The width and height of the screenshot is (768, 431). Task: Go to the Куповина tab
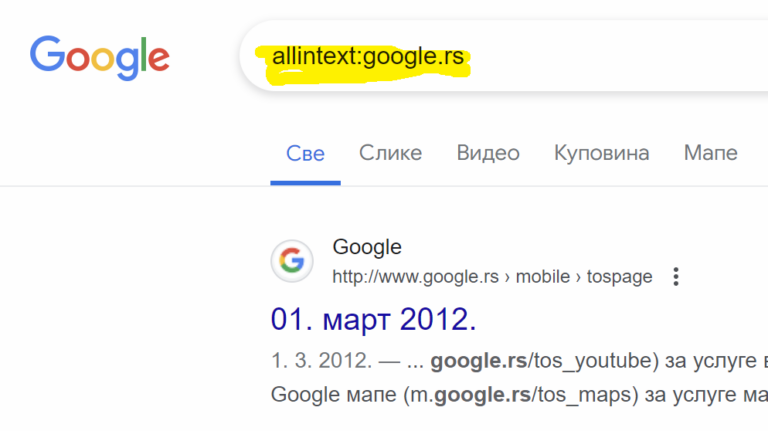pos(601,154)
